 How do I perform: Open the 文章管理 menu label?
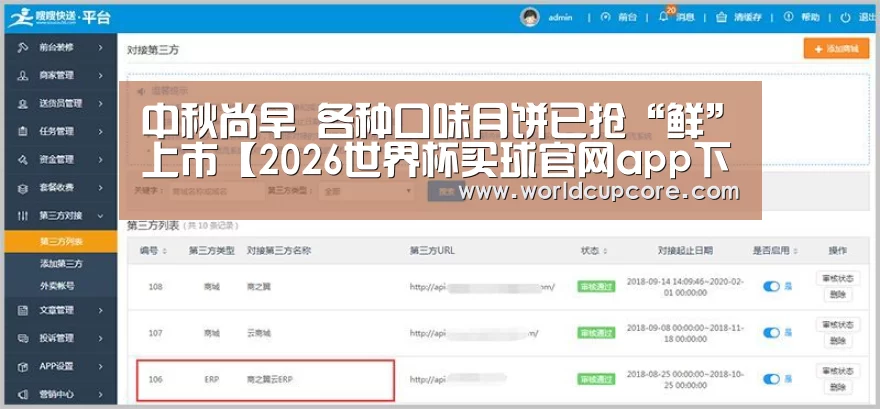click(56, 310)
